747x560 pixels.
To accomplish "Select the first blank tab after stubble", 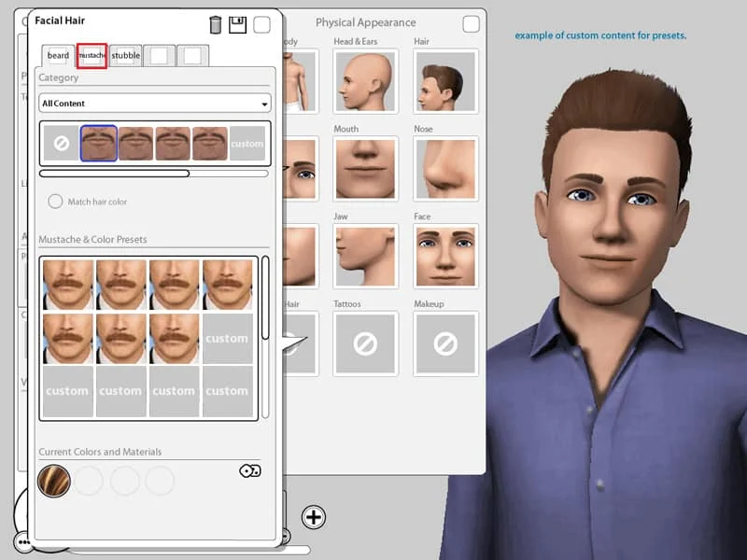I will pyautogui.click(x=159, y=55).
